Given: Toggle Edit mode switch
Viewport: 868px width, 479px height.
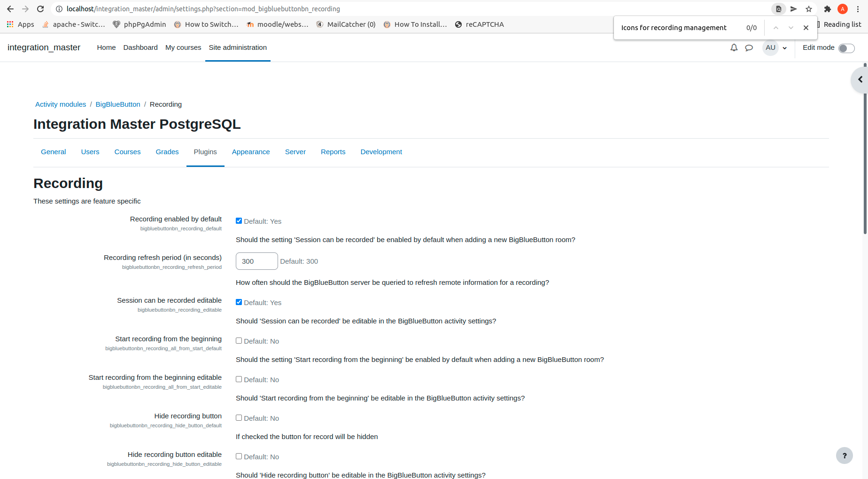Looking at the screenshot, I should click(x=846, y=48).
